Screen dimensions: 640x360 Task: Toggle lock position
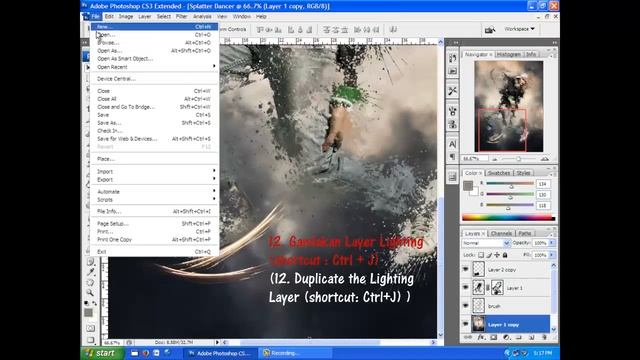(x=497, y=255)
